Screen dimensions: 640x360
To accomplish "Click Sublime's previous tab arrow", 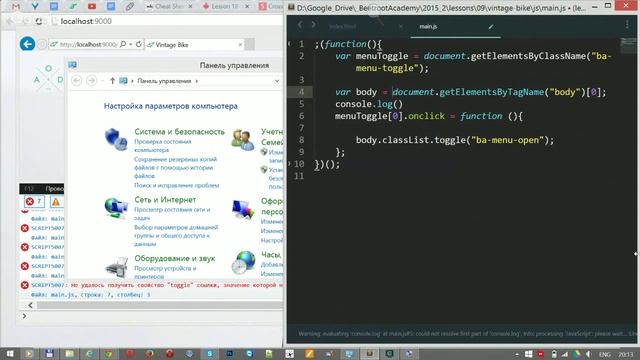I will [x=300, y=25].
